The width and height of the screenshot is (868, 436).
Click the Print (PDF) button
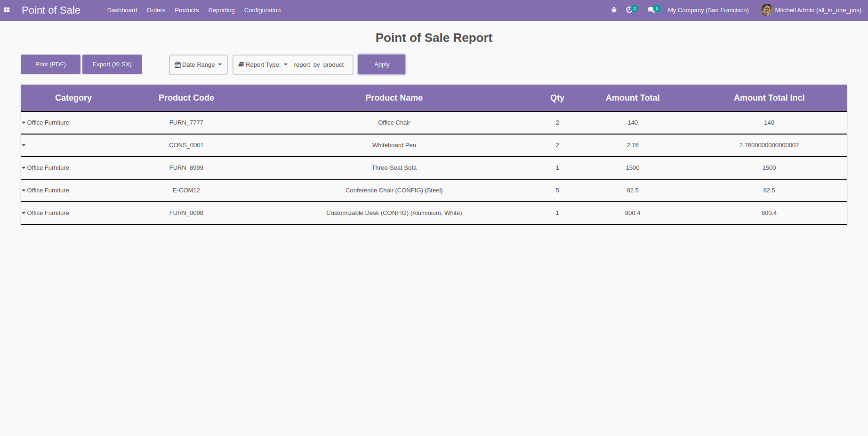point(50,64)
